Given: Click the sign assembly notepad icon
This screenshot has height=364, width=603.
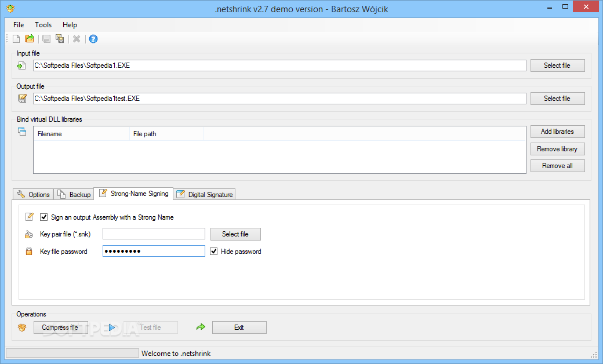Looking at the screenshot, I should [x=29, y=217].
